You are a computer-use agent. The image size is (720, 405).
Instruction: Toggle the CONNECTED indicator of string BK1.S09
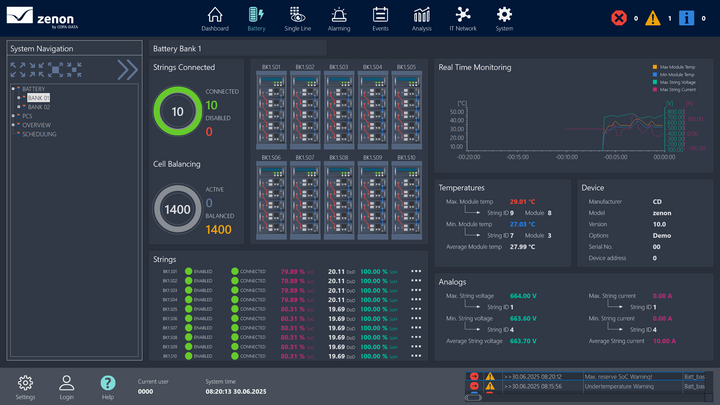pos(235,347)
